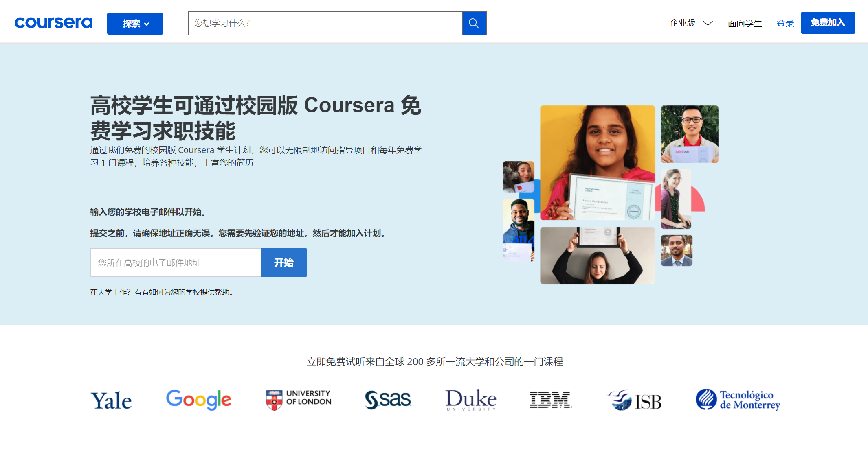
Task: Click the SAS logo
Action: tap(388, 399)
